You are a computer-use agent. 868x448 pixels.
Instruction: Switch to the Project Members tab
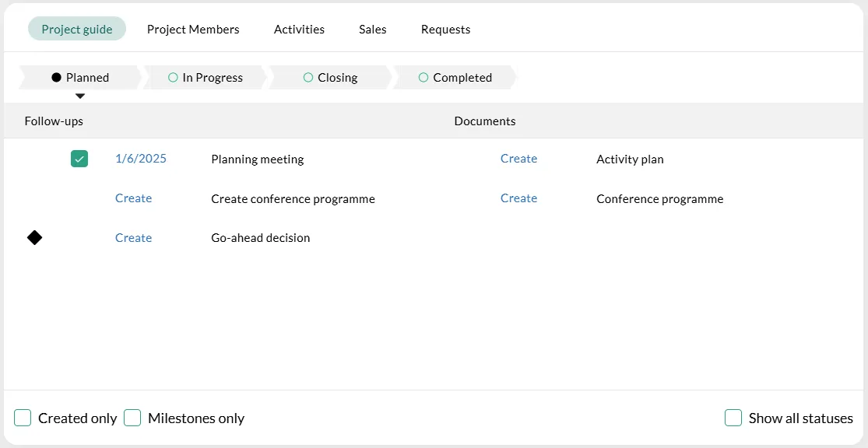(x=193, y=30)
